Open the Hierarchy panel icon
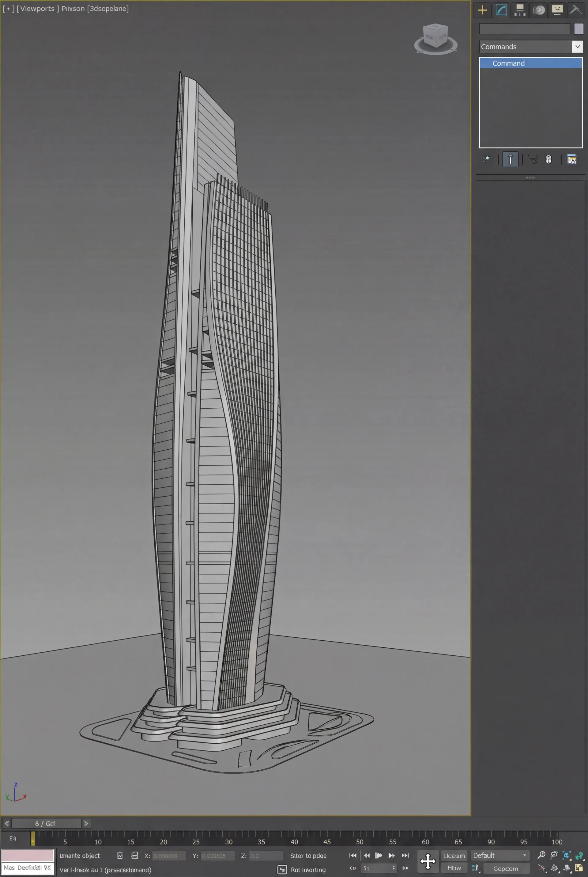This screenshot has height=877, width=588. (x=520, y=10)
